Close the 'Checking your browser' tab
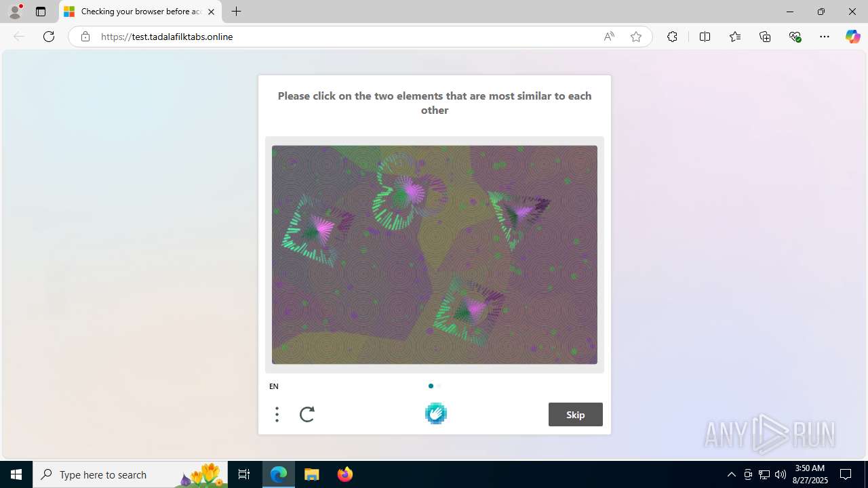Viewport: 868px width, 488px height. [x=211, y=12]
